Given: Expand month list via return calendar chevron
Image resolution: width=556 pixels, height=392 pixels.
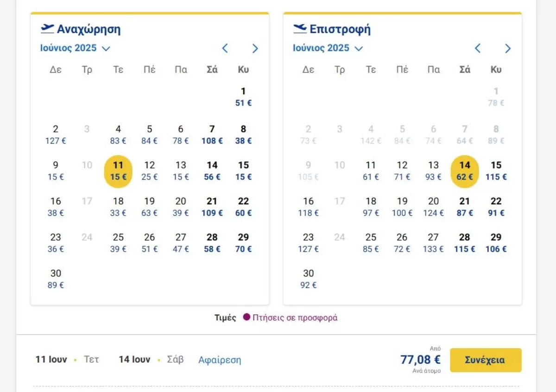Looking at the screenshot, I should tap(359, 48).
